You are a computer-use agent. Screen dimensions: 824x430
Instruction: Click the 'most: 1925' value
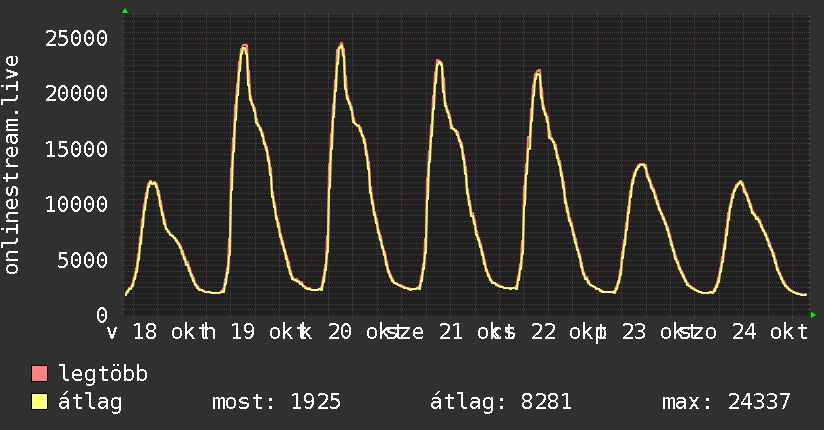[x=276, y=402]
